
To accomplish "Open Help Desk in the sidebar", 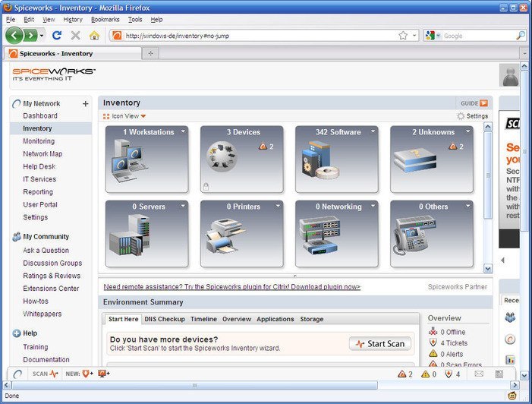I will (x=39, y=167).
